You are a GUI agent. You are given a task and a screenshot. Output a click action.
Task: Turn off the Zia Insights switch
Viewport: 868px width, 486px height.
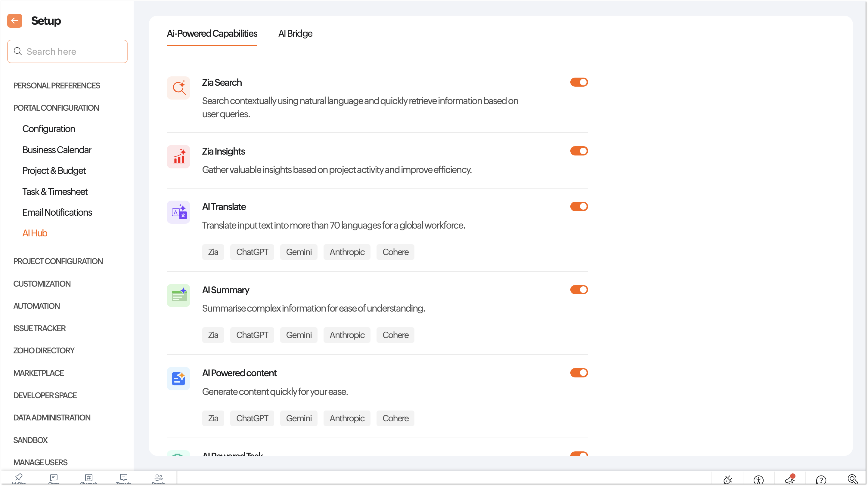(578, 151)
